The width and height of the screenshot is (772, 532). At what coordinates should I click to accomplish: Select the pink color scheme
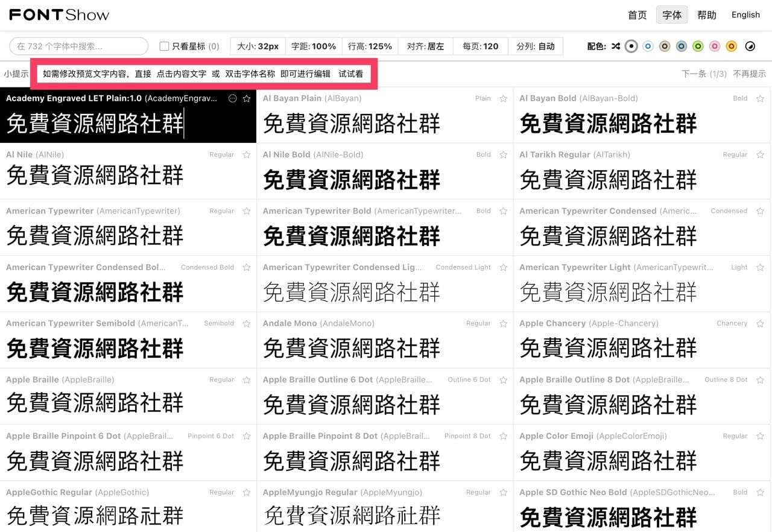pyautogui.click(x=715, y=46)
